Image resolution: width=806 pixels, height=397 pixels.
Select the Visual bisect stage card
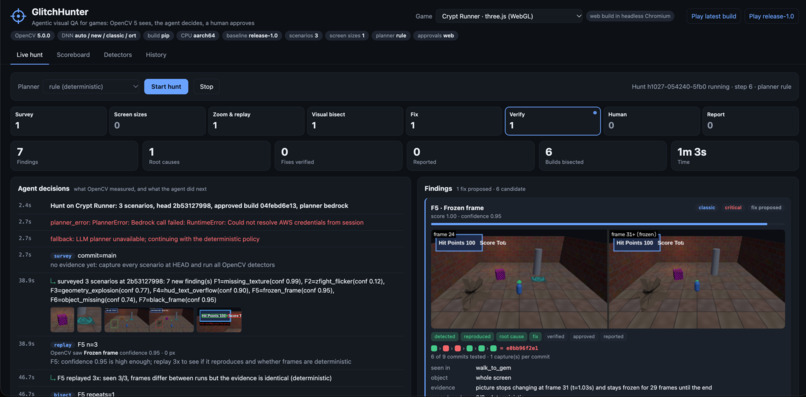pyautogui.click(x=355, y=121)
